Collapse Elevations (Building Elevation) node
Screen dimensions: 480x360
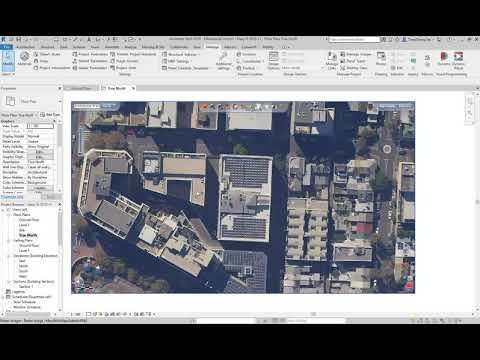click(9, 256)
